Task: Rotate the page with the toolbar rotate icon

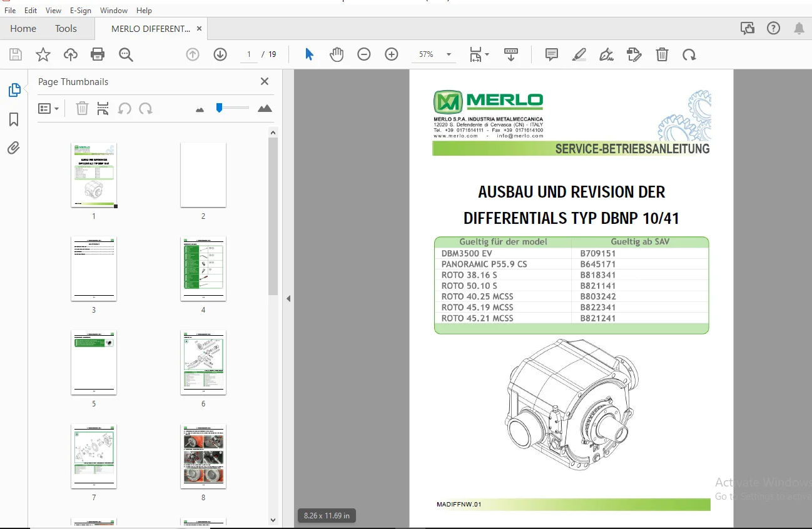Action: [x=689, y=54]
